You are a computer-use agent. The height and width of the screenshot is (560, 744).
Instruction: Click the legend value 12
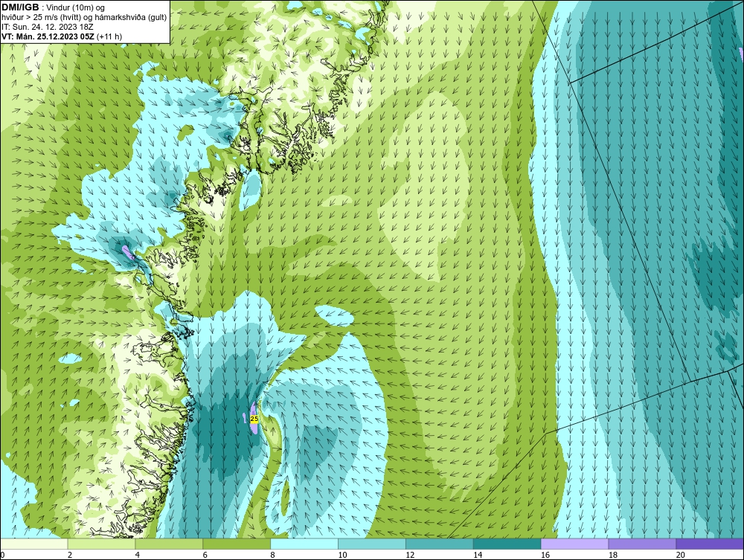pos(410,555)
